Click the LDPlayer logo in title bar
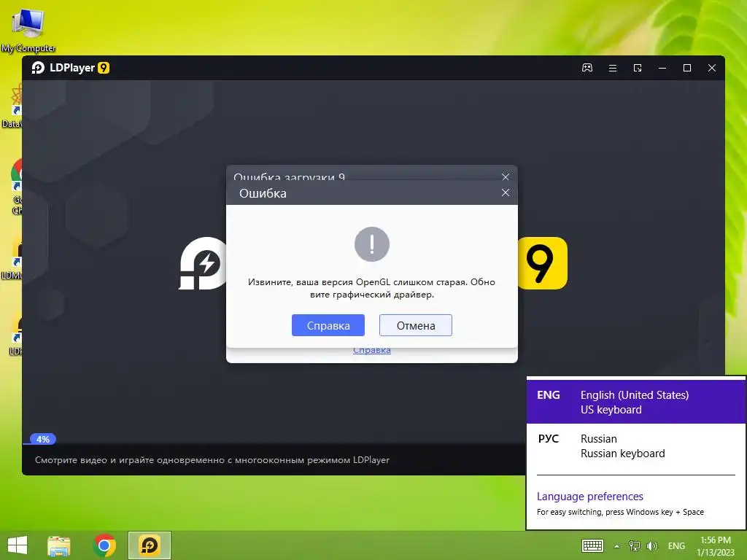The width and height of the screenshot is (747, 560). pos(71,68)
